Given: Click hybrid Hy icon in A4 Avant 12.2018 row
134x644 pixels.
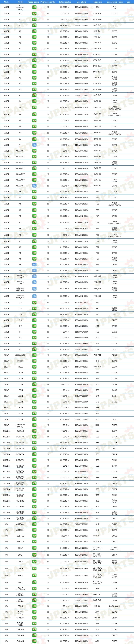Looking at the screenshot, I should (x=34, y=186).
